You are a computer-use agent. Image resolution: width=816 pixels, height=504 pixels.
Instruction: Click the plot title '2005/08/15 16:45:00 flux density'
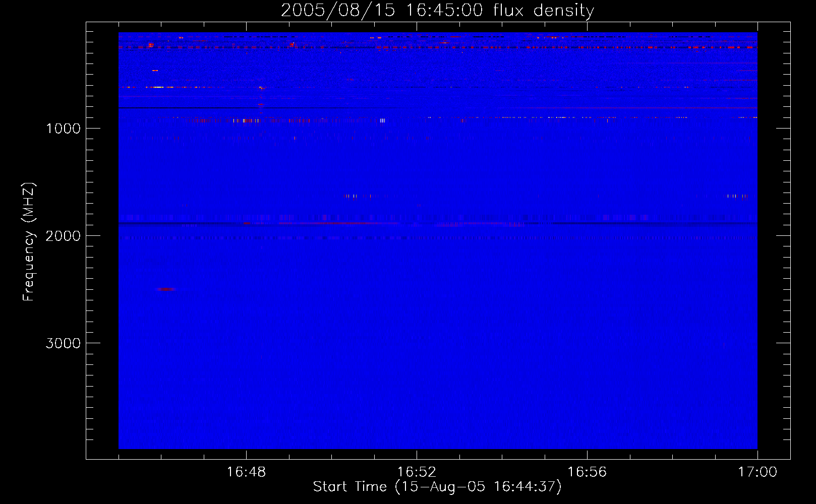click(x=437, y=10)
